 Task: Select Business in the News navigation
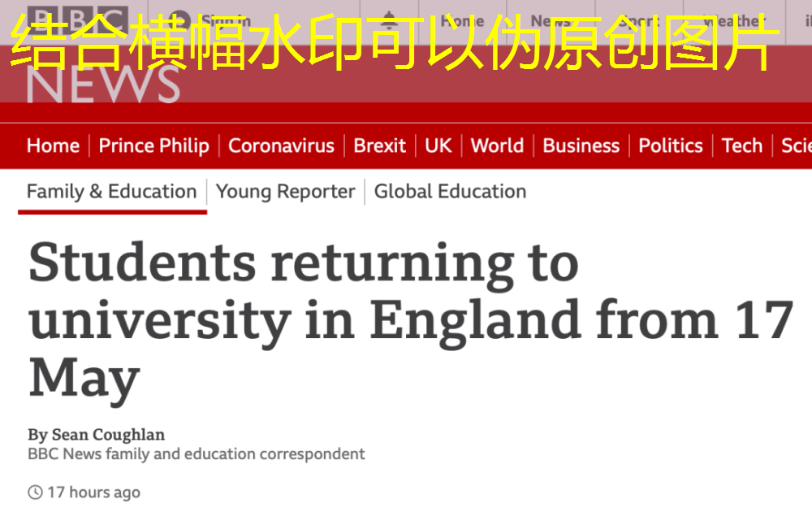pos(581,145)
